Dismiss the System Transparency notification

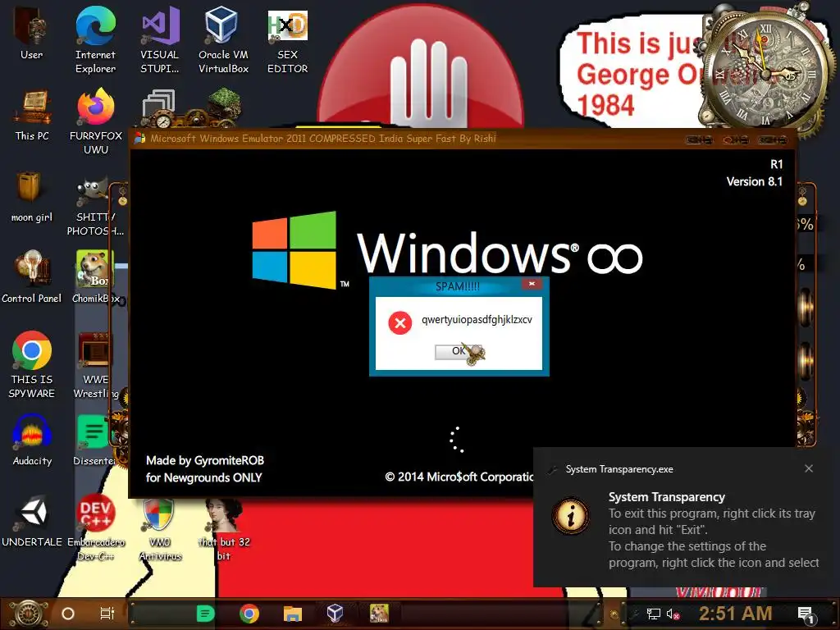tap(809, 468)
